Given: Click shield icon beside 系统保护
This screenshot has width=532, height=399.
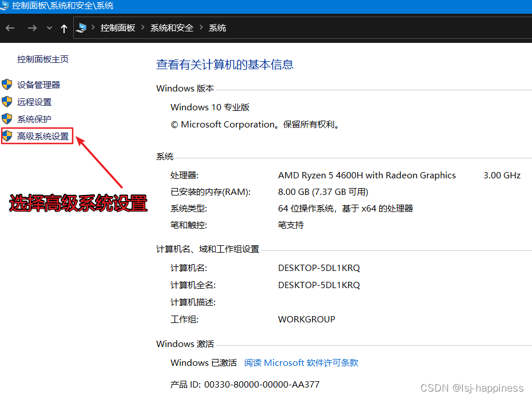Looking at the screenshot, I should [7, 119].
